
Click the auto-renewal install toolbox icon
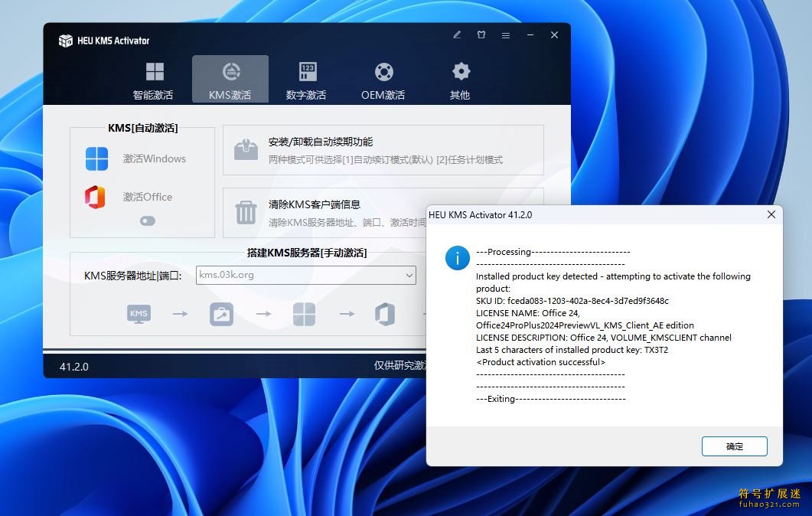tap(246, 149)
